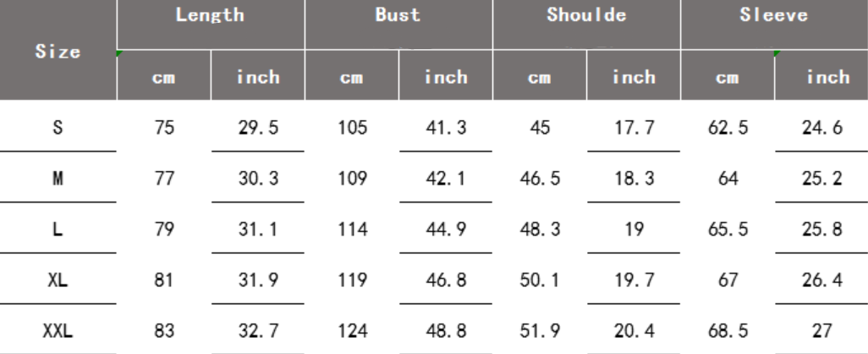Select the Sleeve header cell
The height and width of the screenshot is (354, 868).
(x=775, y=16)
